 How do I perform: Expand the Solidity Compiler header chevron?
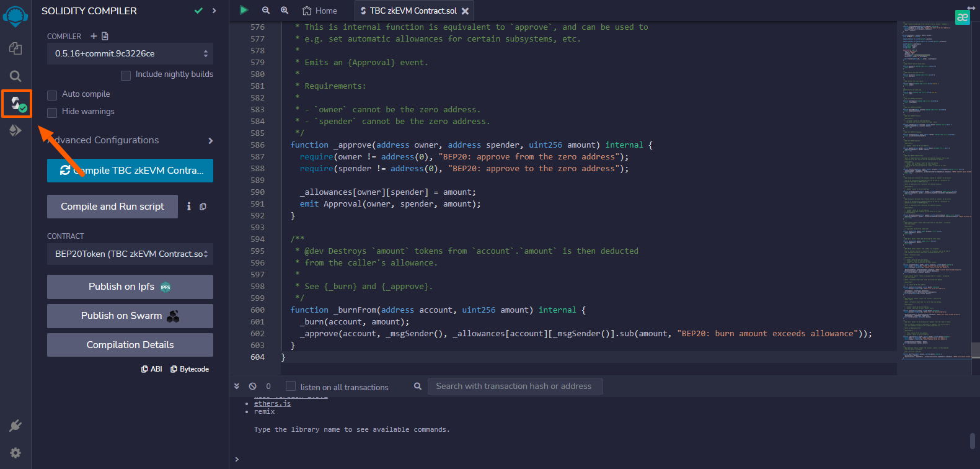pyautogui.click(x=214, y=11)
